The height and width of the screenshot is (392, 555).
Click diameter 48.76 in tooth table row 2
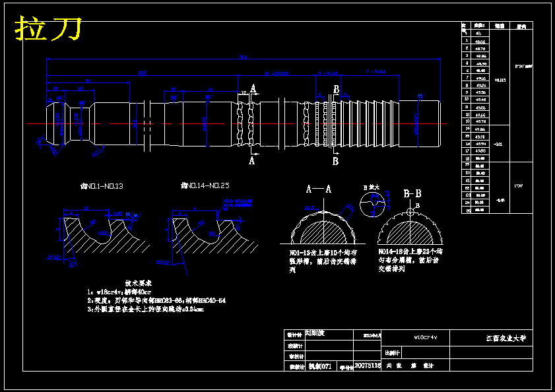[480, 49]
